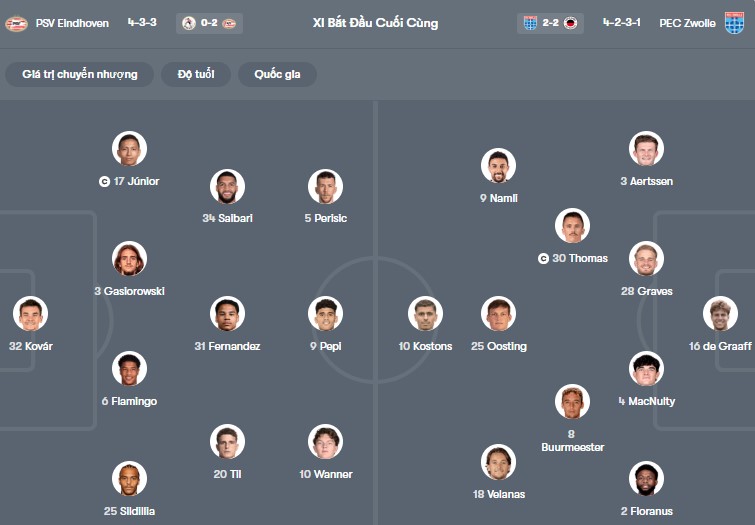Select captain Júnior's avatar

pos(129,149)
